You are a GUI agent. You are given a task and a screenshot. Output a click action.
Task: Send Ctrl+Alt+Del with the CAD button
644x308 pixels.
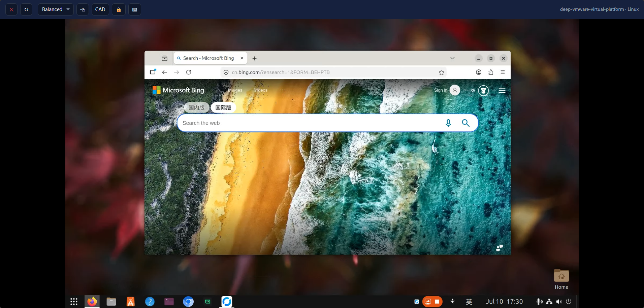100,9
